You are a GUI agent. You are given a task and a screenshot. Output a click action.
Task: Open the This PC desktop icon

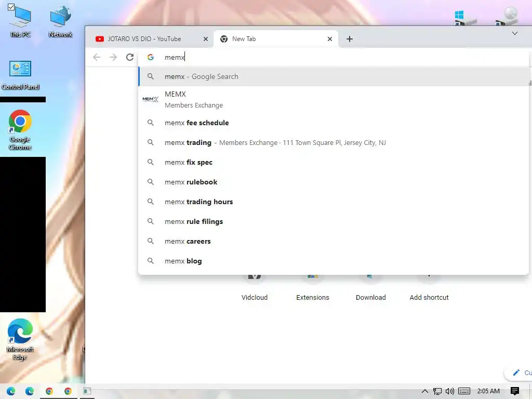[x=20, y=21]
